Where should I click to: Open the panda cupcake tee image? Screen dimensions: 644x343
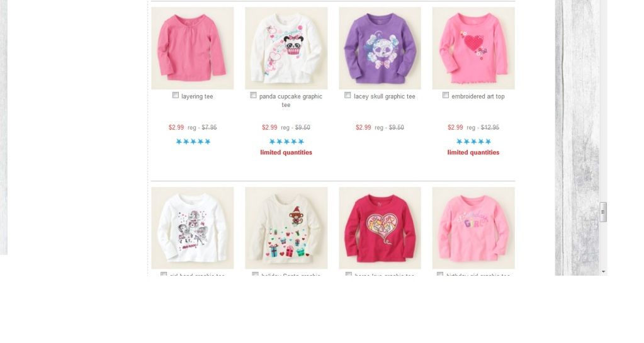click(x=286, y=48)
